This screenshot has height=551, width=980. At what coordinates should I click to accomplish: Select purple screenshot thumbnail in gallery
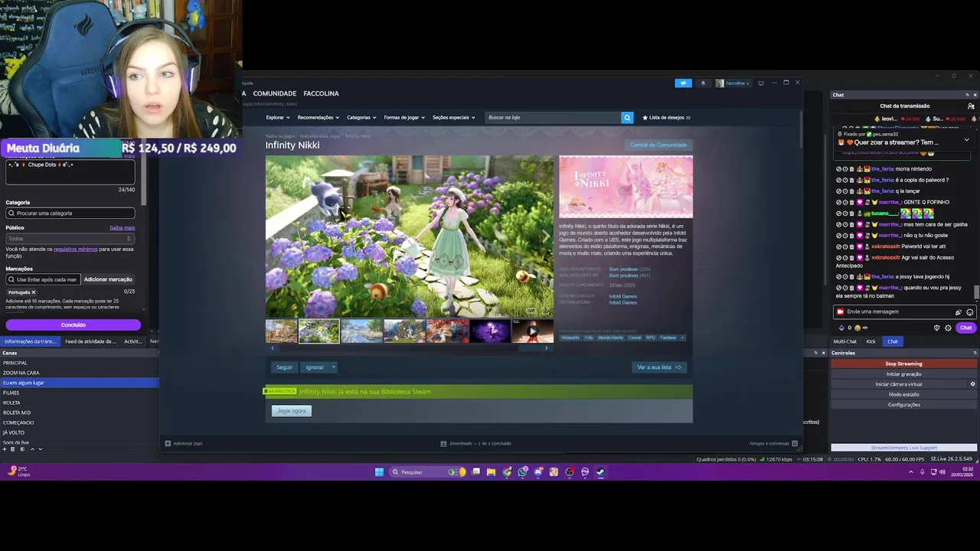pyautogui.click(x=490, y=331)
